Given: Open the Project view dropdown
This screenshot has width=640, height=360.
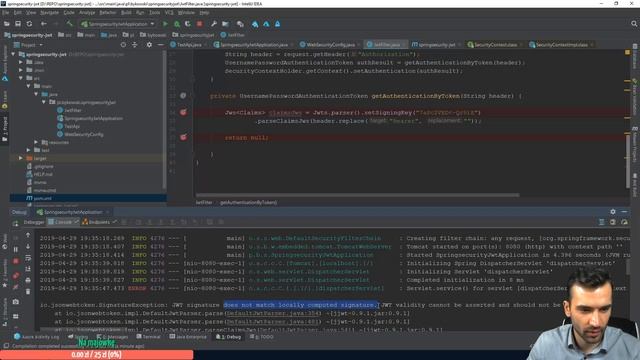Looking at the screenshot, I should tap(29, 45).
